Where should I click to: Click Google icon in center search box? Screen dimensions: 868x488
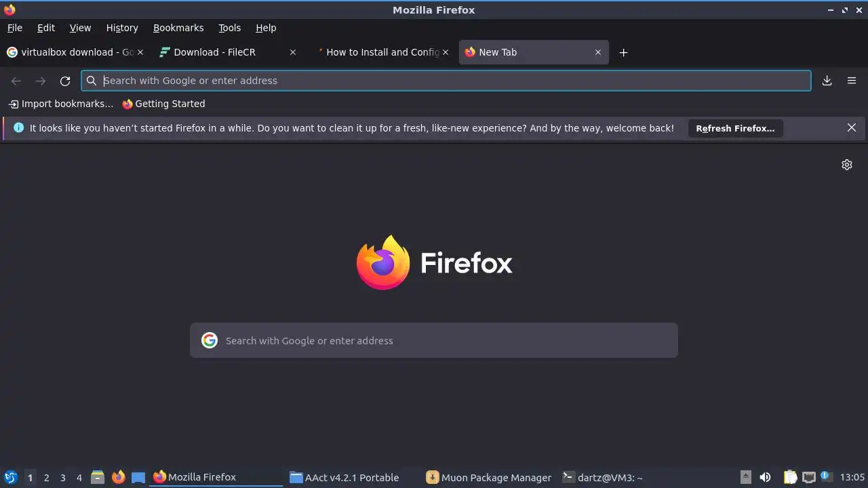point(210,340)
